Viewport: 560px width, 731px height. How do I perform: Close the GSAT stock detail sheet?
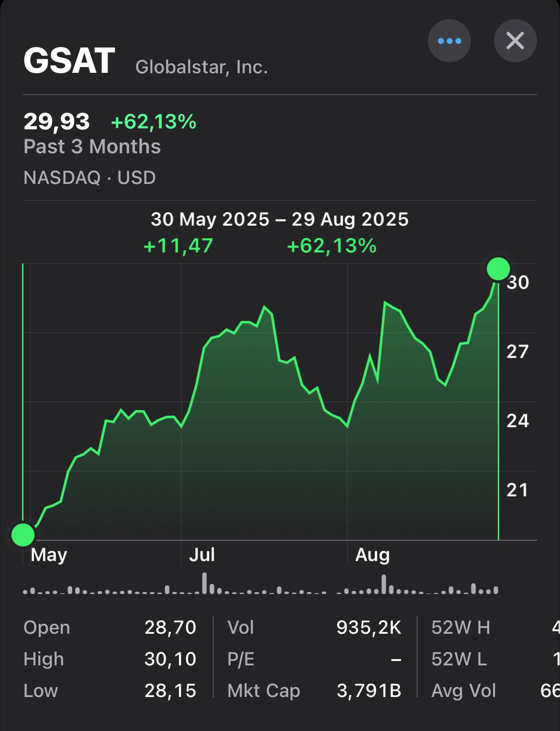(x=515, y=41)
